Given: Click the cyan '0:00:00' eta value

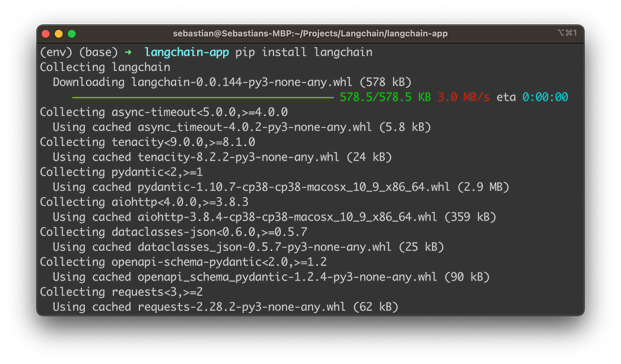Looking at the screenshot, I should 545,98.
